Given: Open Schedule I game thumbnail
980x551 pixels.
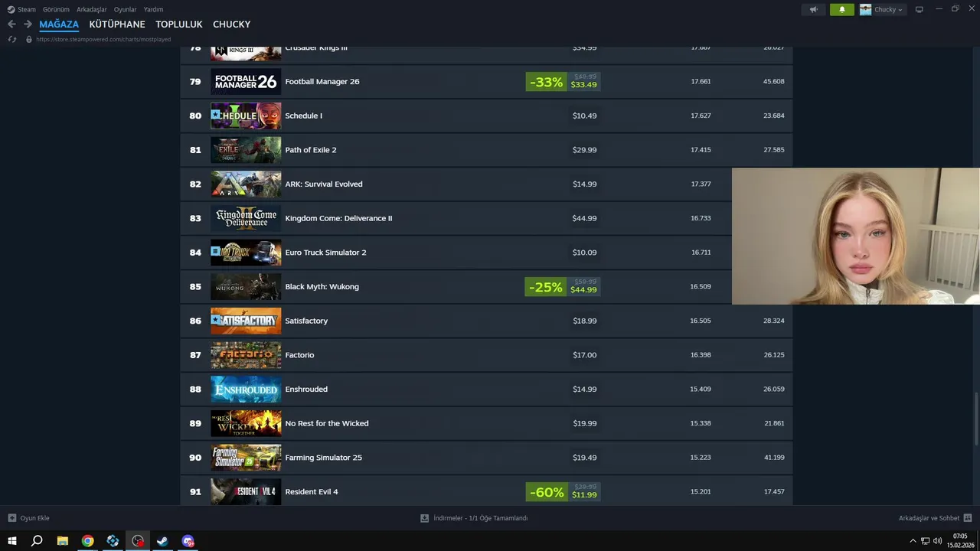Looking at the screenshot, I should [246, 116].
